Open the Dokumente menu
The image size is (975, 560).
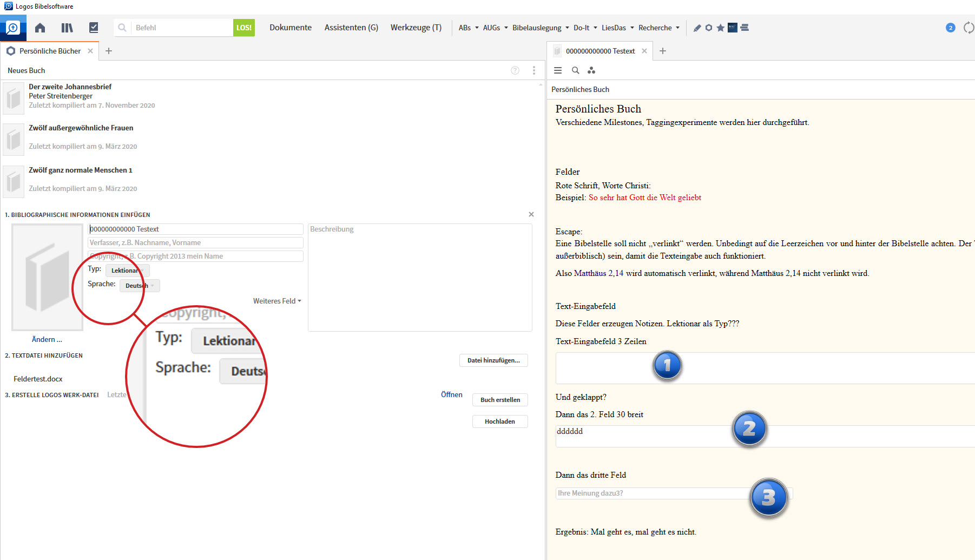point(291,28)
